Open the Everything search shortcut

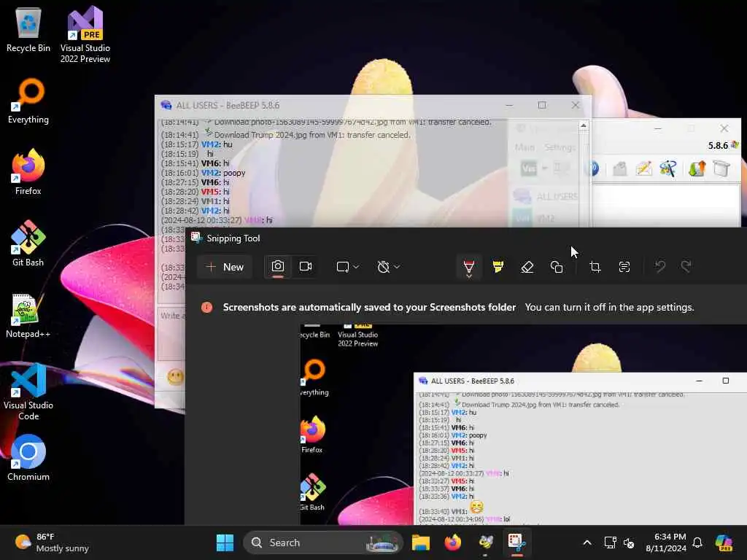[28, 101]
